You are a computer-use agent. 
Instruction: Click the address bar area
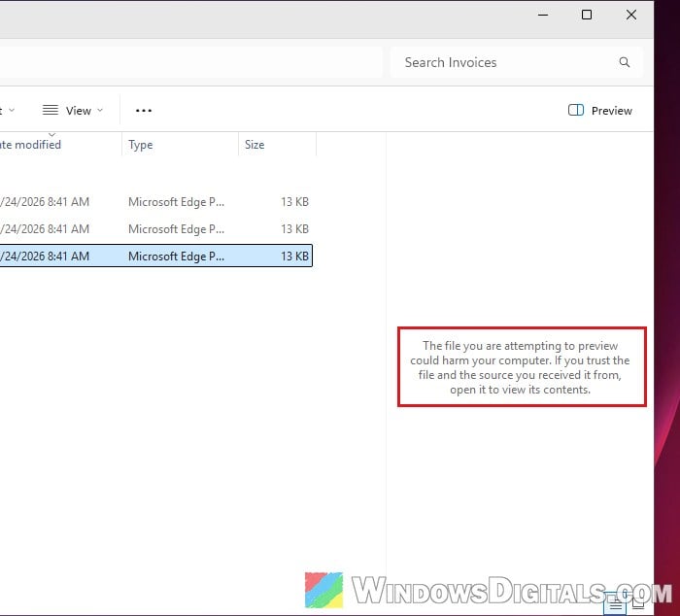[190, 62]
